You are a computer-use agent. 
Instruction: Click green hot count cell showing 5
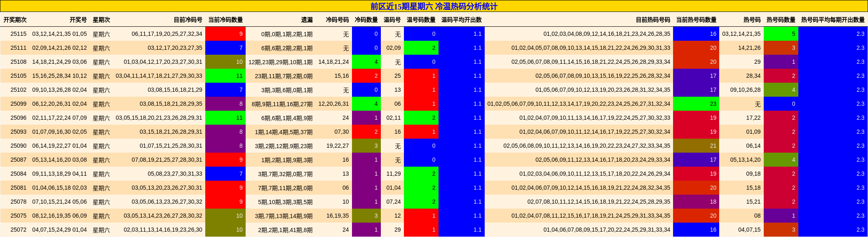(x=781, y=34)
